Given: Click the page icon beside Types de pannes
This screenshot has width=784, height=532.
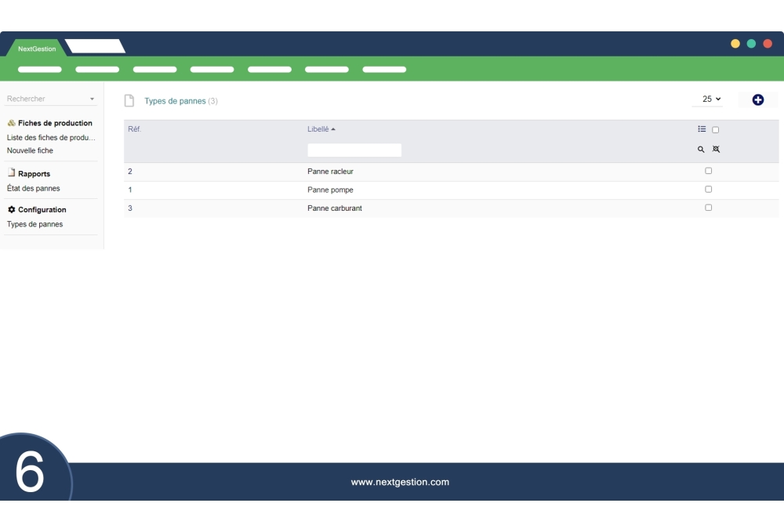Looking at the screenshot, I should pos(129,101).
